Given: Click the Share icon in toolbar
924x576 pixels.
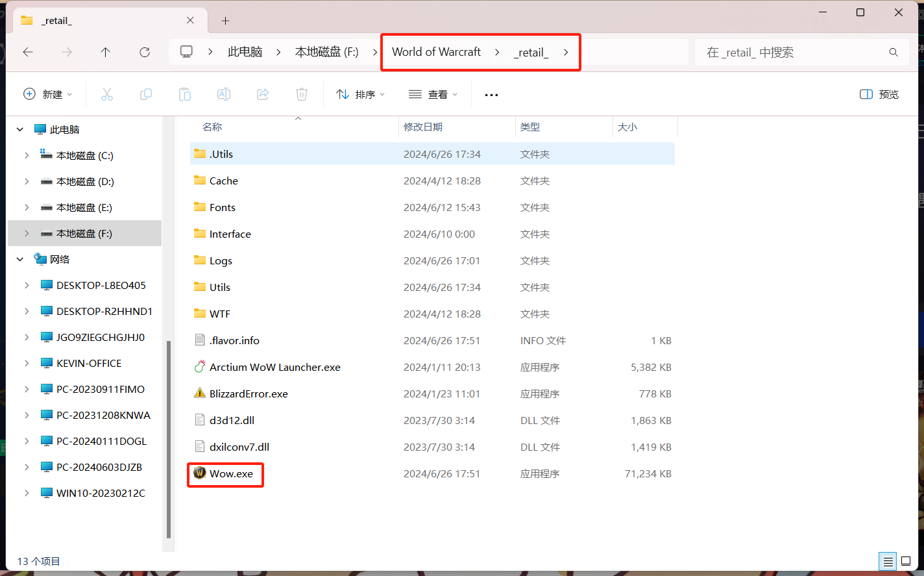Looking at the screenshot, I should click(x=263, y=94).
